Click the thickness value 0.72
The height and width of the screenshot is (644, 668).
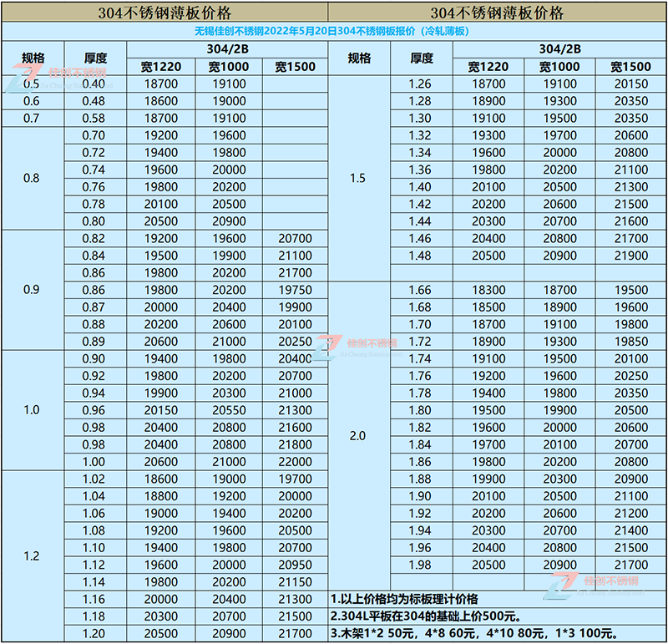[x=94, y=153]
